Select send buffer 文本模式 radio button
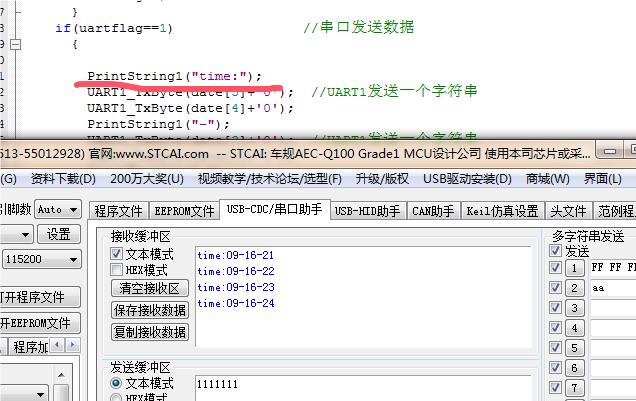 [116, 383]
